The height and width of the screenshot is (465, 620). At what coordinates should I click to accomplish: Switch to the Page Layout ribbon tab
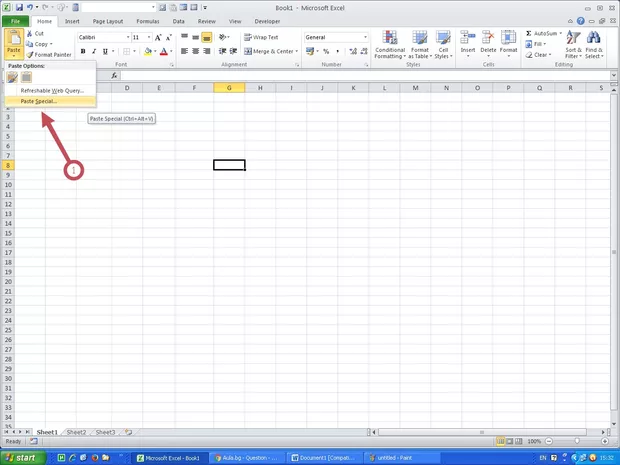(x=107, y=20)
